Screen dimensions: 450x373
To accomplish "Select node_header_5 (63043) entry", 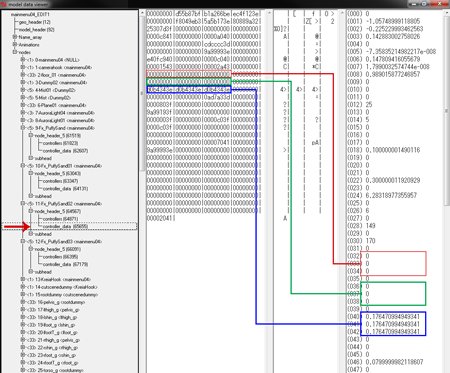I will 57,173.
